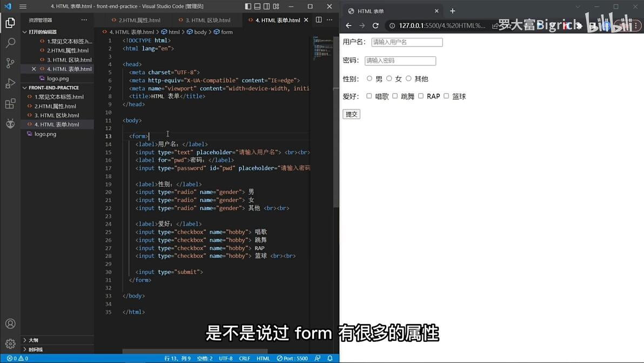The image size is (644, 363).
Task: Open the alien-face extension icon in activity bar
Action: (10, 123)
